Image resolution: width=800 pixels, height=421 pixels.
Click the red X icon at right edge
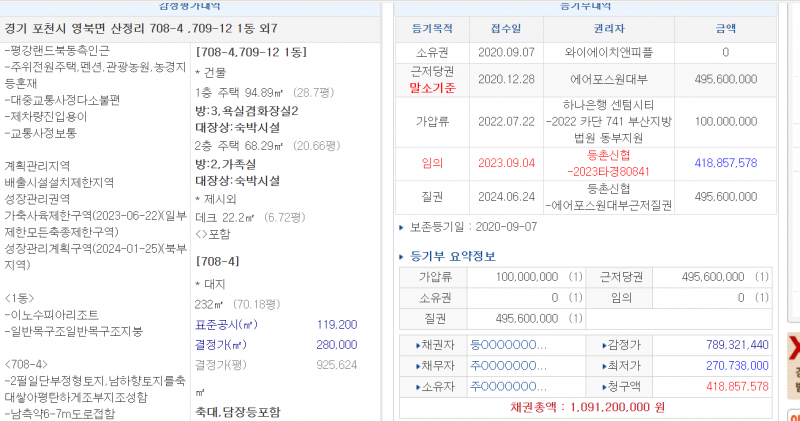[794, 347]
